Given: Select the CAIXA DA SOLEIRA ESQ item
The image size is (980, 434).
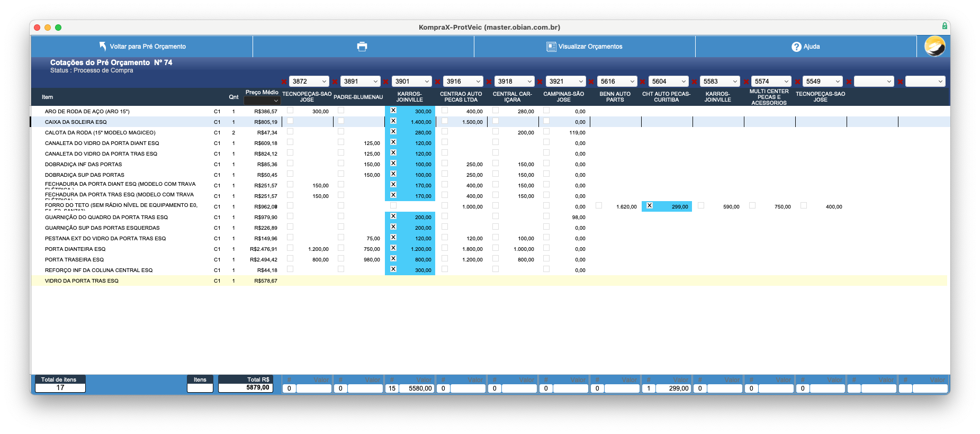Looking at the screenshot, I should click(76, 122).
